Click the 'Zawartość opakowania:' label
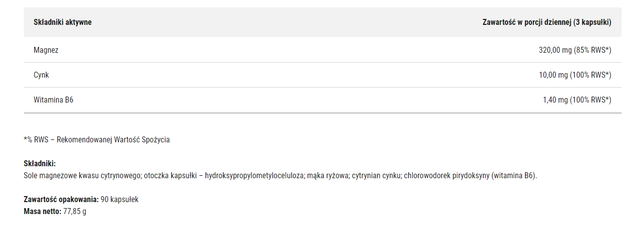Screen dimensions: 644x225 click(x=61, y=200)
